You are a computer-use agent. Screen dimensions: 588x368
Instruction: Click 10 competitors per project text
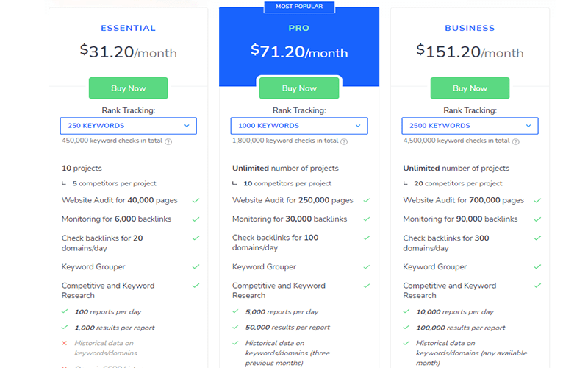pyautogui.click(x=287, y=183)
